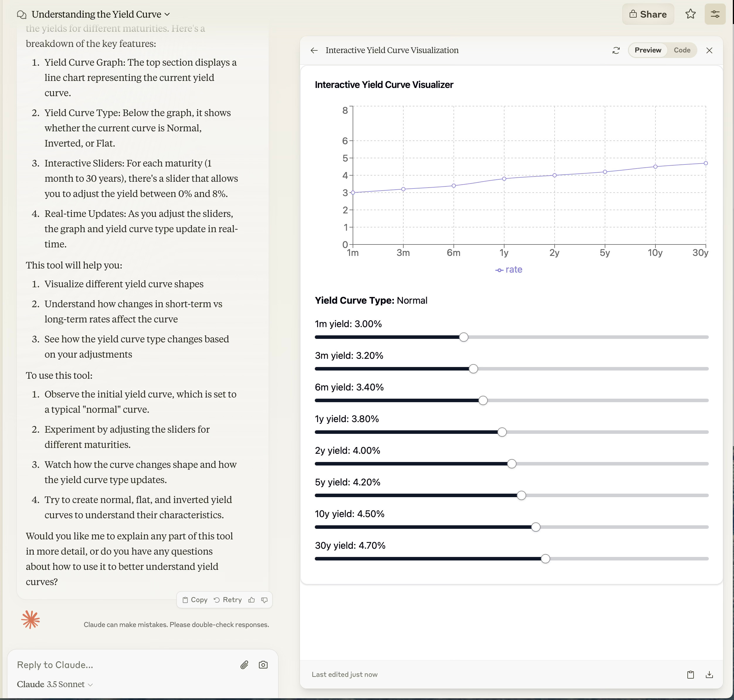The height and width of the screenshot is (700, 734).
Task: Toggle rate series in chart legend
Action: pos(509,269)
